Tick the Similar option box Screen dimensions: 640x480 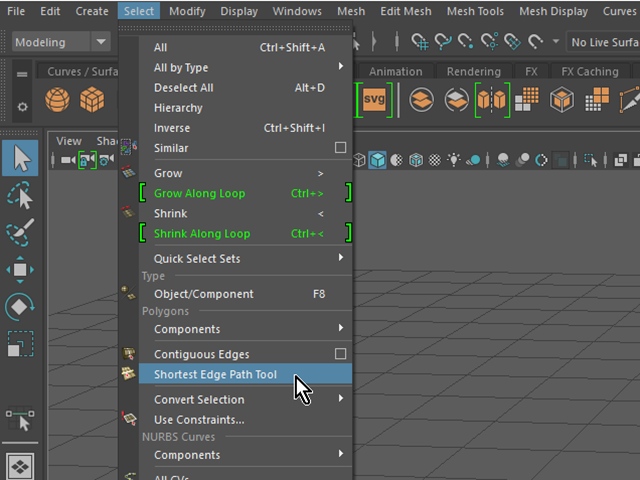tap(340, 147)
